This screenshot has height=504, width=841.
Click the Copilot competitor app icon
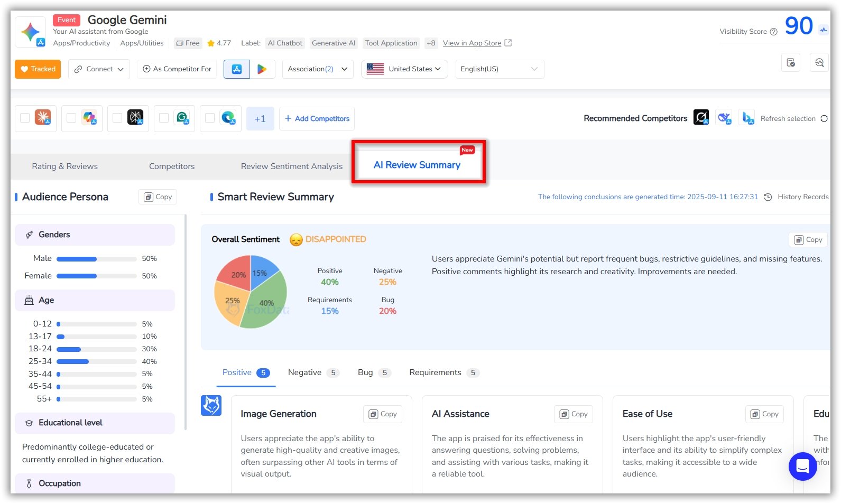(x=89, y=117)
